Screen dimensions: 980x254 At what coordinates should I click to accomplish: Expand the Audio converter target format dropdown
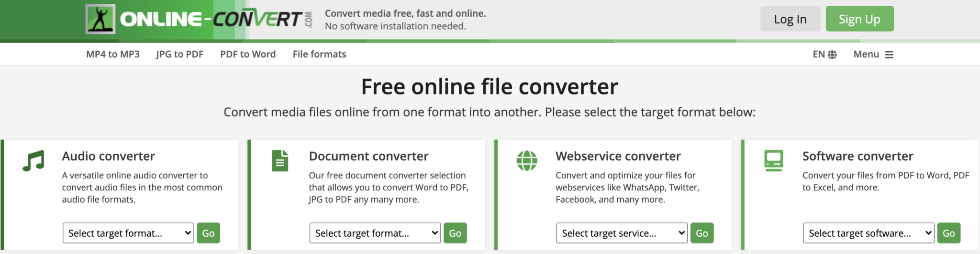[128, 233]
